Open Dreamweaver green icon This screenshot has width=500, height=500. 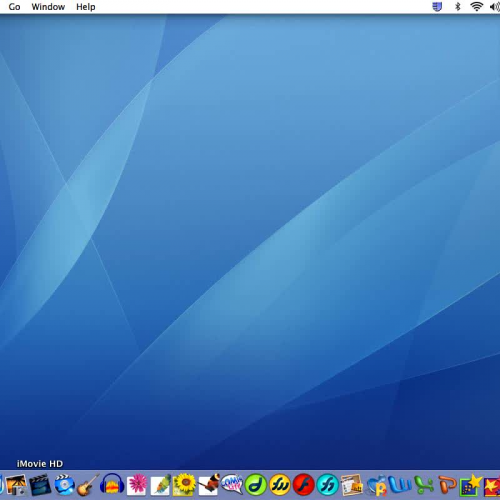tap(256, 485)
